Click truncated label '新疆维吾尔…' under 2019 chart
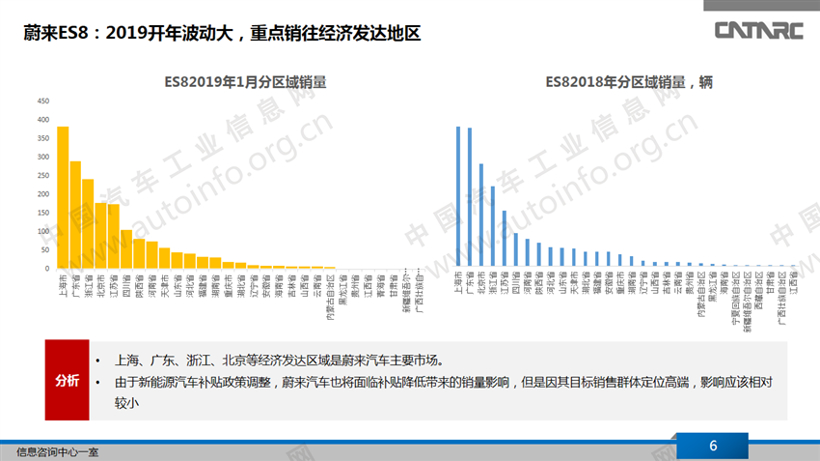820x461 pixels. [407, 290]
